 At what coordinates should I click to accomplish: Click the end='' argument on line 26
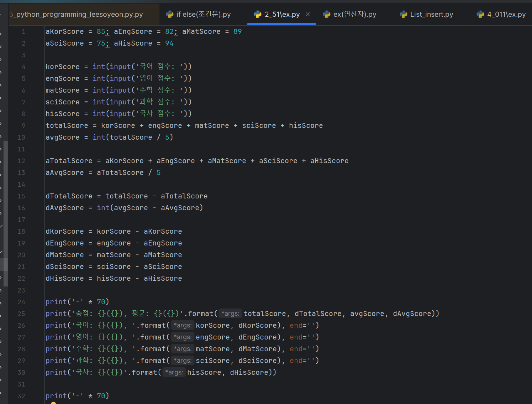coord(302,325)
